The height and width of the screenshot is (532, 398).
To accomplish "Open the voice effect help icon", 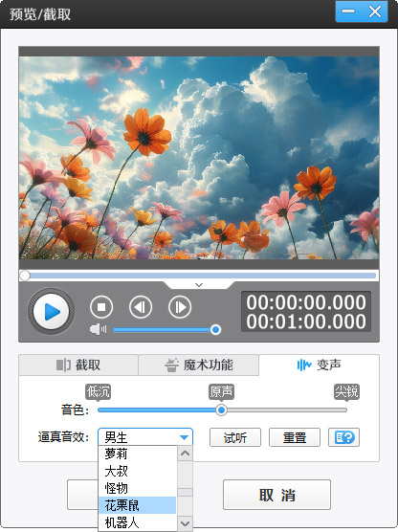I will click(x=343, y=437).
